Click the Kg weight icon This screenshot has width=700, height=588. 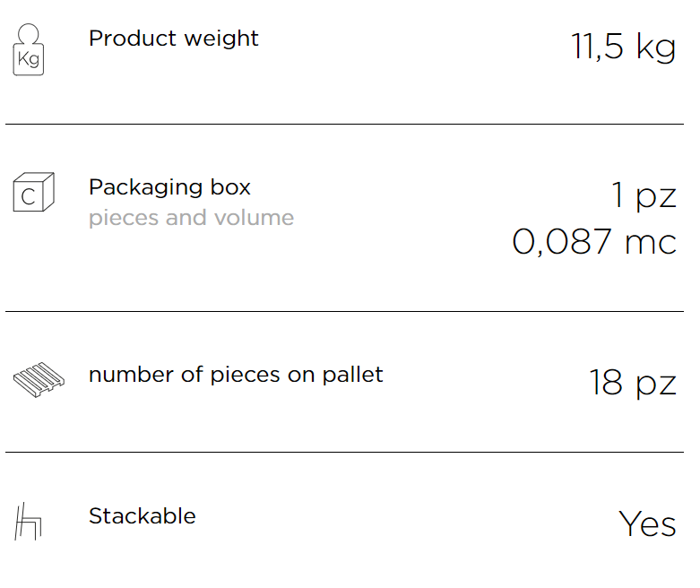pos(29,49)
